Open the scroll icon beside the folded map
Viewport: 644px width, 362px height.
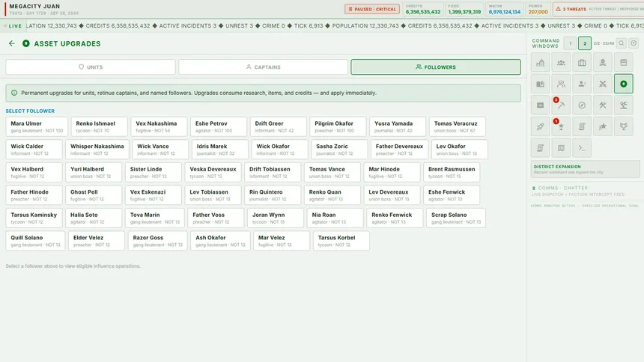coord(540,148)
